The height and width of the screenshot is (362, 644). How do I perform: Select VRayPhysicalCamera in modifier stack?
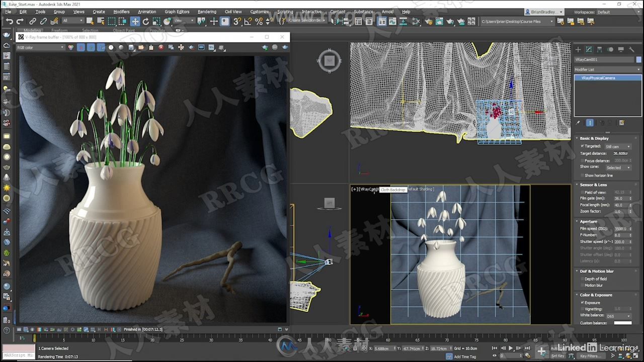[608, 78]
